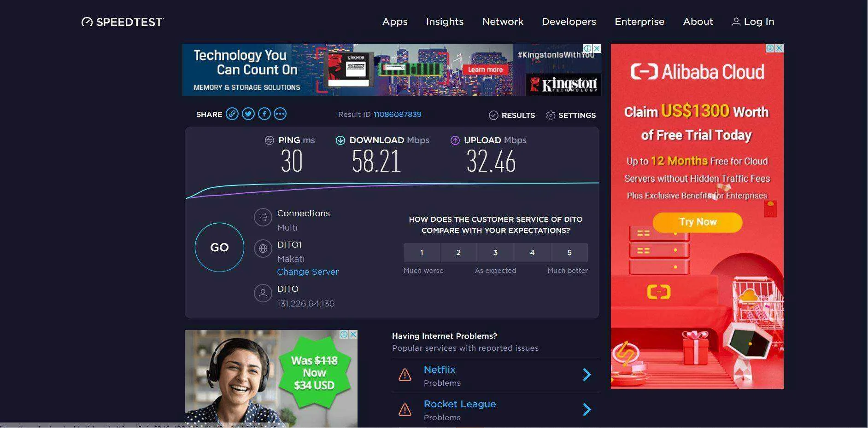Click Change Server link

tap(308, 272)
